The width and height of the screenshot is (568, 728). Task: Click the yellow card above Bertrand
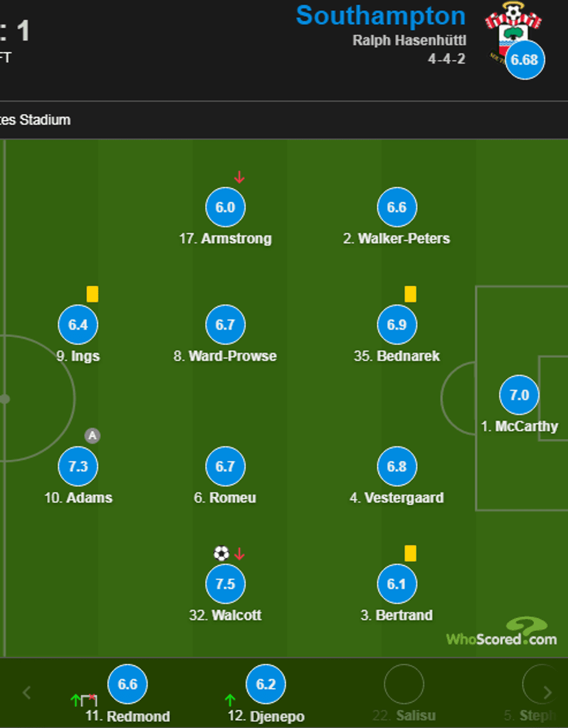click(410, 553)
